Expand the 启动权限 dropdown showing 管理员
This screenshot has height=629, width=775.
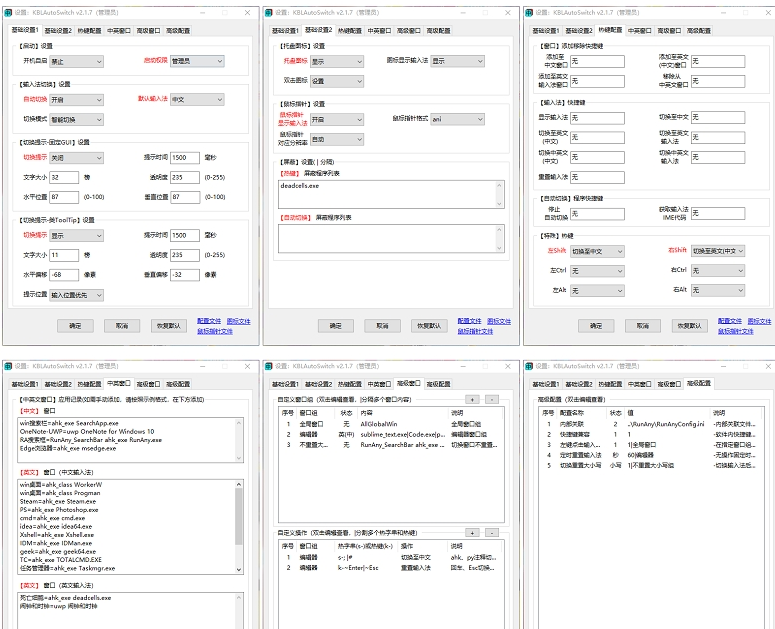pyautogui.click(x=194, y=61)
